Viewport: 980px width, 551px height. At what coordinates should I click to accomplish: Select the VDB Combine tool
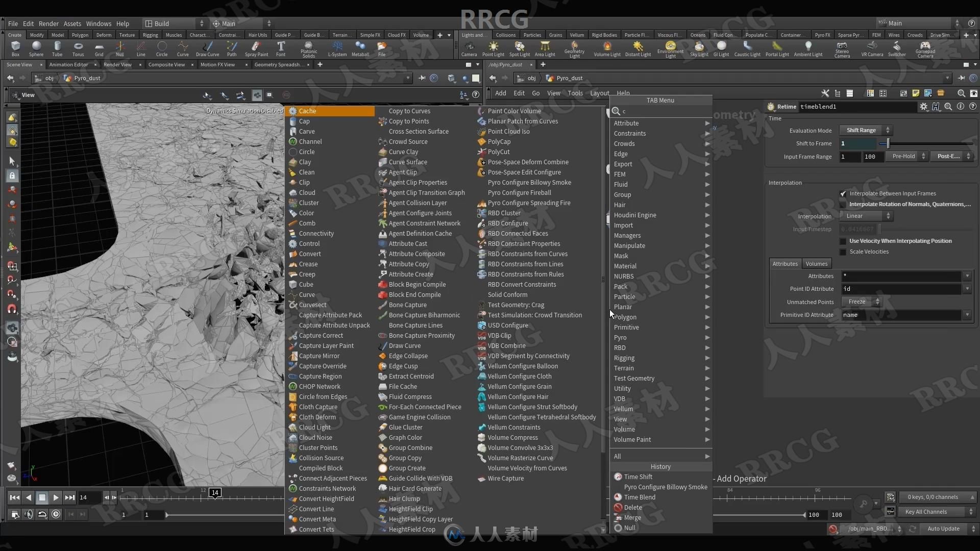pos(506,345)
